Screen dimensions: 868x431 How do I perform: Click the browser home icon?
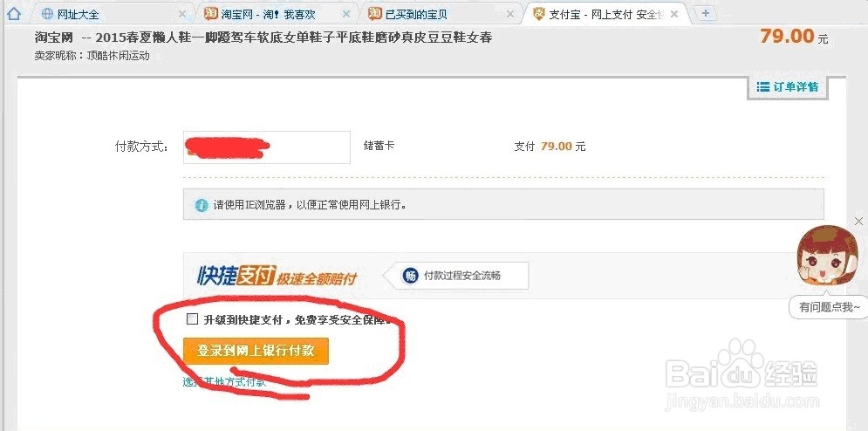pyautogui.click(x=13, y=13)
